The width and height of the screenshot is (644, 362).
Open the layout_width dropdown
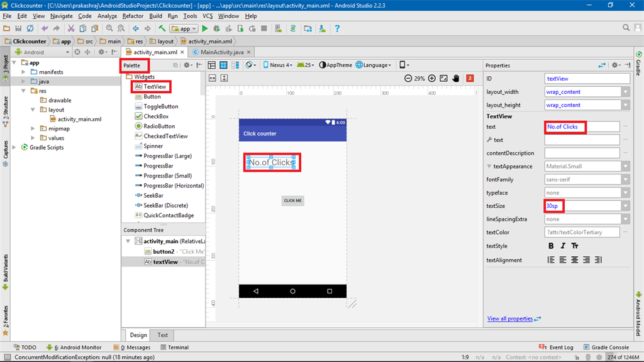point(625,92)
